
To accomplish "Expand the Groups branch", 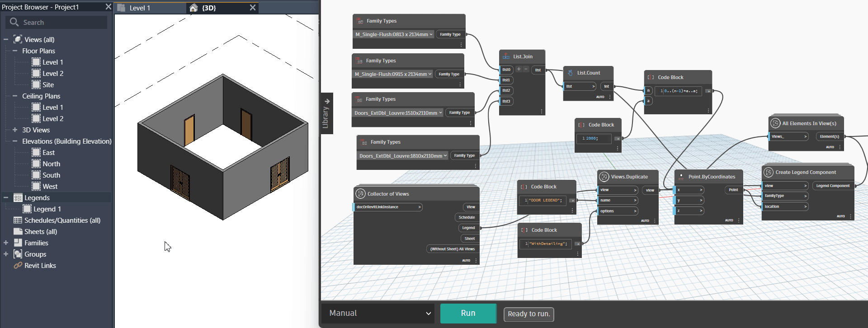I will pos(6,254).
